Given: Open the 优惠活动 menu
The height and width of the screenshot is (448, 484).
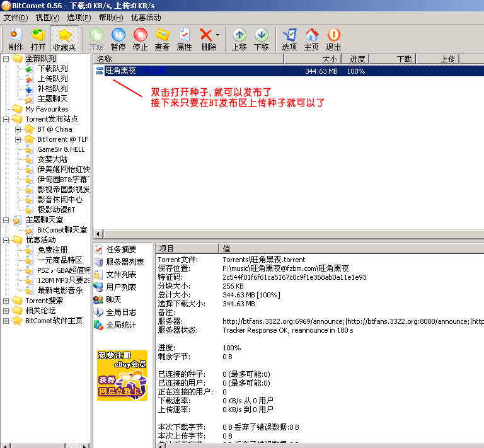Looking at the screenshot, I should pos(146,18).
